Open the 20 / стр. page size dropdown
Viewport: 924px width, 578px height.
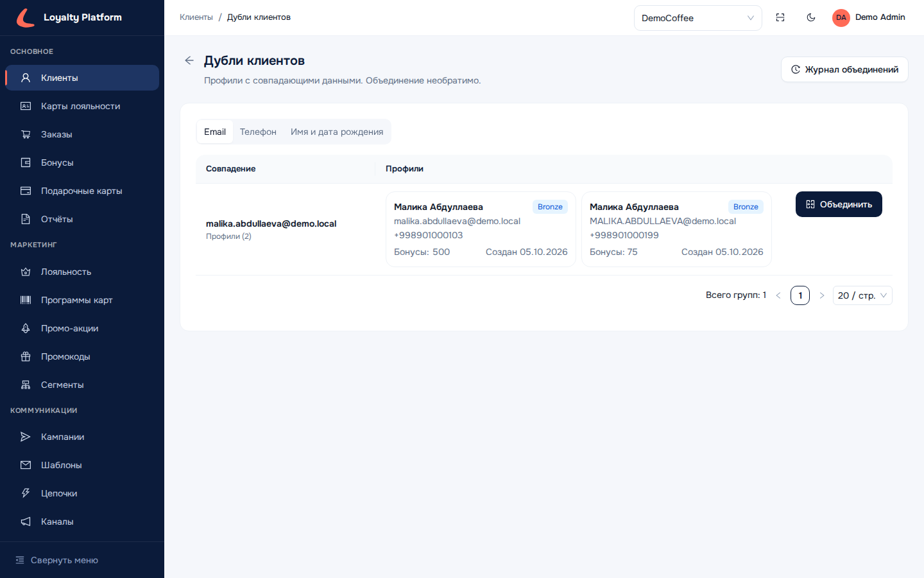(x=862, y=295)
